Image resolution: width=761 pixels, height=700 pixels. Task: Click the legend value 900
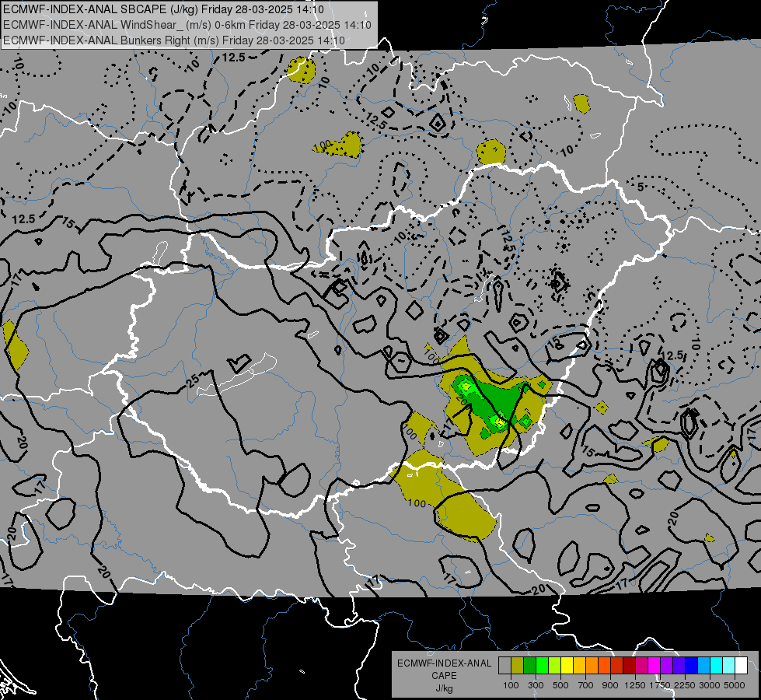[x=610, y=685]
